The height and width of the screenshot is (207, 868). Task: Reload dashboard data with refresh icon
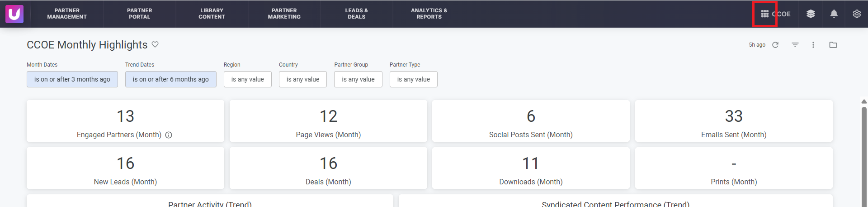[x=775, y=45]
